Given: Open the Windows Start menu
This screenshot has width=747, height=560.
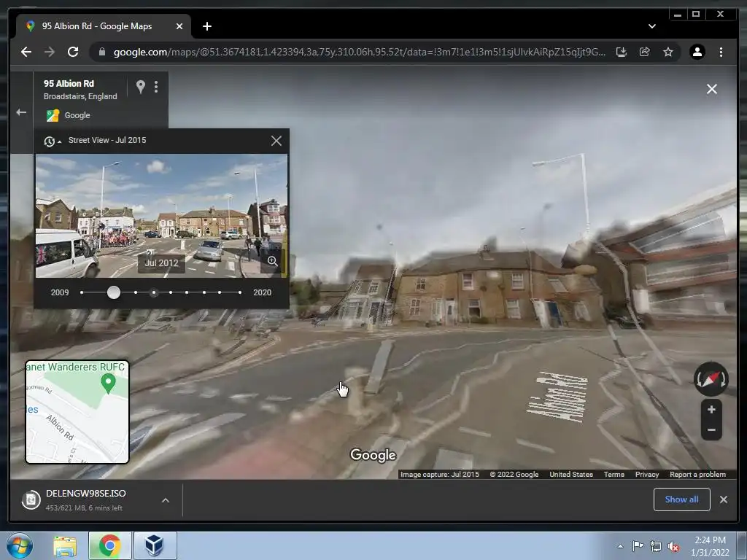Looking at the screenshot, I should (20, 545).
